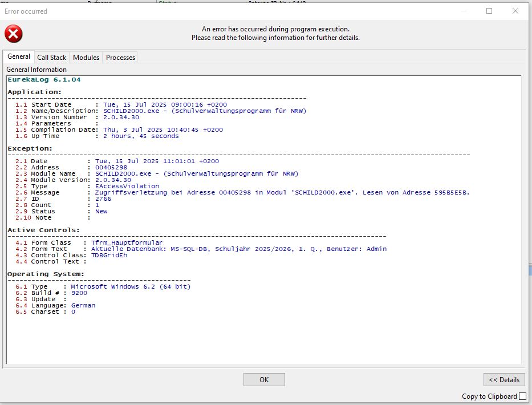Click the Exception section heading

30,148
